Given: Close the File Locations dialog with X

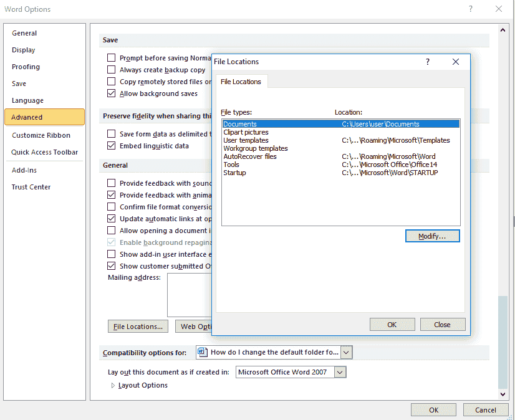Looking at the screenshot, I should (x=456, y=62).
